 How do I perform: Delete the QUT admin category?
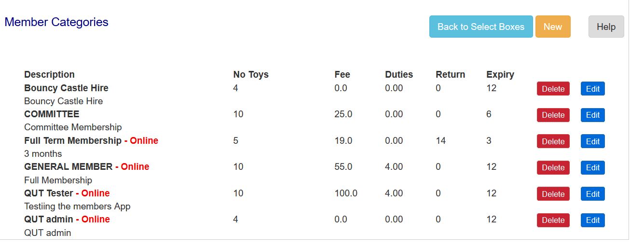[x=553, y=220]
